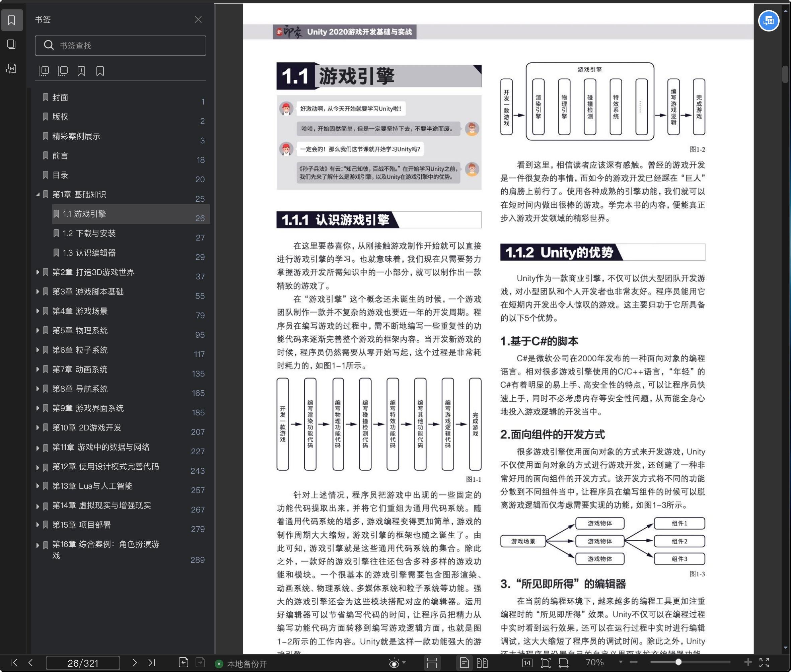Open the 第14章 虚拟现实与增强现实 bookmark
Image resolution: width=791 pixels, height=672 pixels.
102,506
